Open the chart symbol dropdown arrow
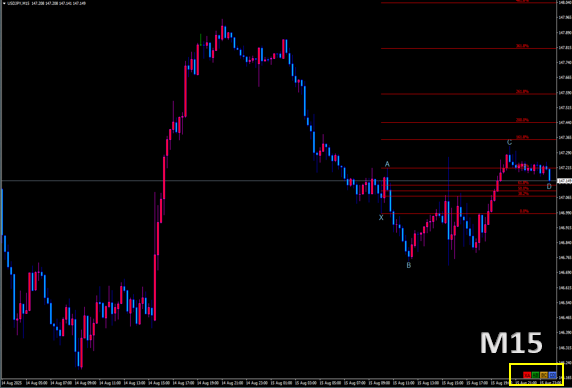 click(4, 3)
